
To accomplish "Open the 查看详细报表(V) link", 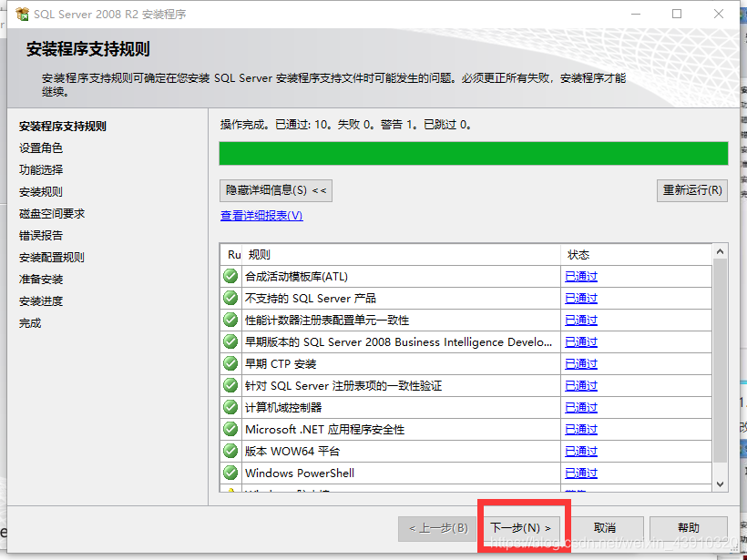I will [x=261, y=216].
